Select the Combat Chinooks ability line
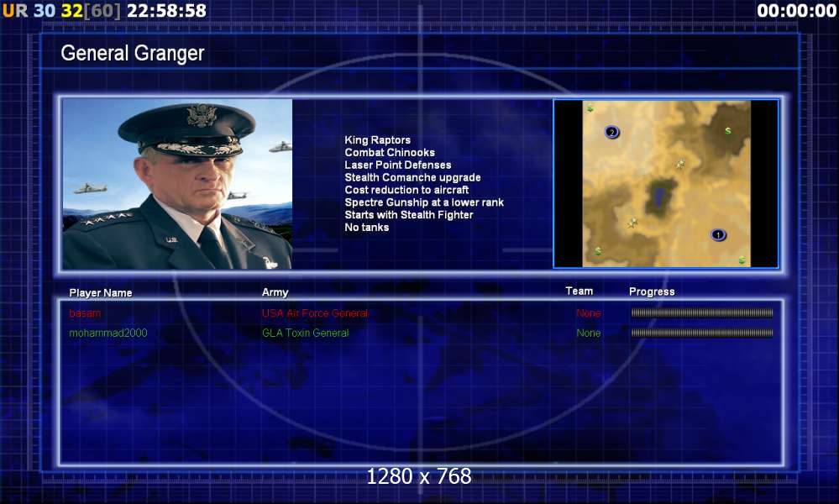 [x=390, y=153]
